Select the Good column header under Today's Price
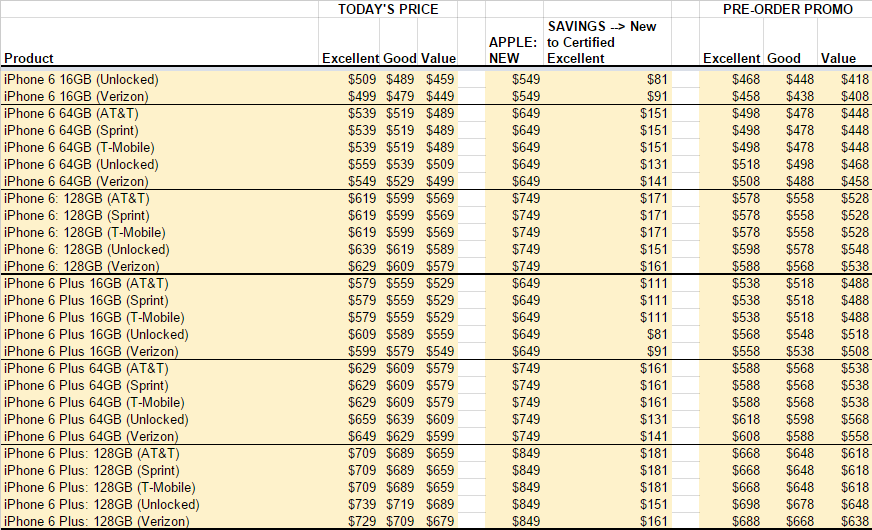Screen dimensions: 872x530 [399, 58]
